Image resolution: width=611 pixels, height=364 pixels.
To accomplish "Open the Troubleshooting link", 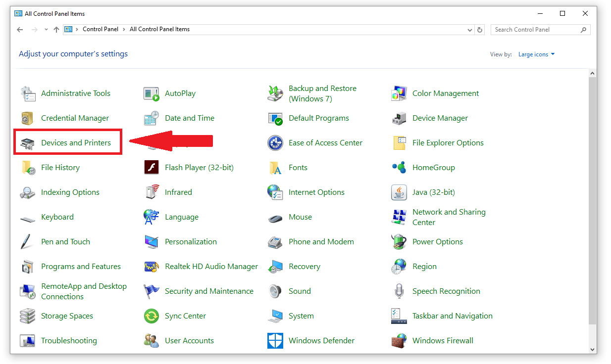I will coord(69,341).
